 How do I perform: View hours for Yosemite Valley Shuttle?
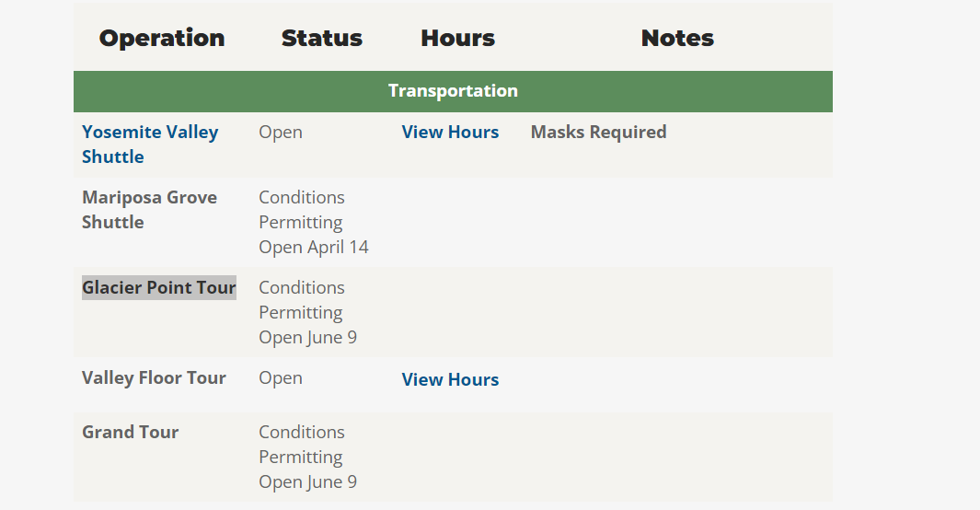point(450,133)
